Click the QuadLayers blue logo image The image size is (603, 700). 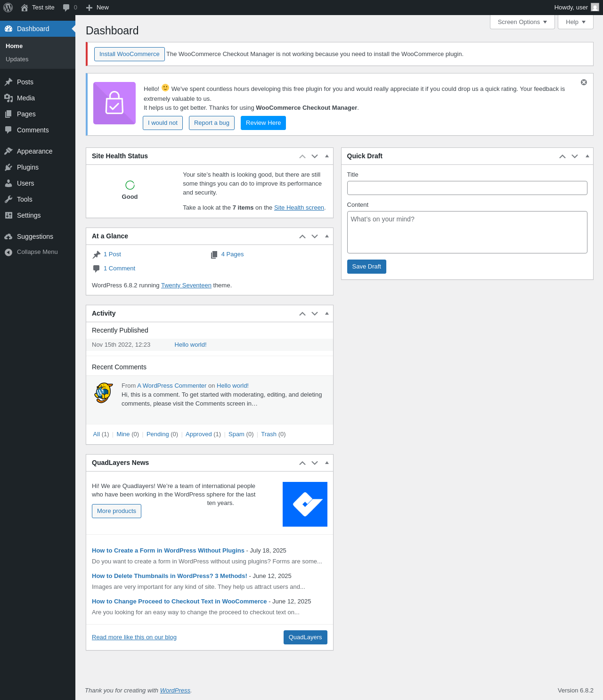(305, 504)
